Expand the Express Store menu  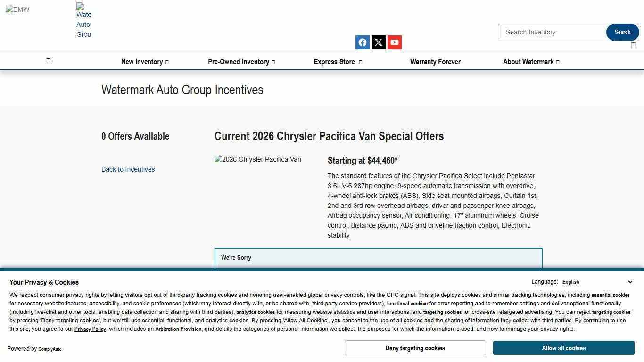click(x=338, y=62)
